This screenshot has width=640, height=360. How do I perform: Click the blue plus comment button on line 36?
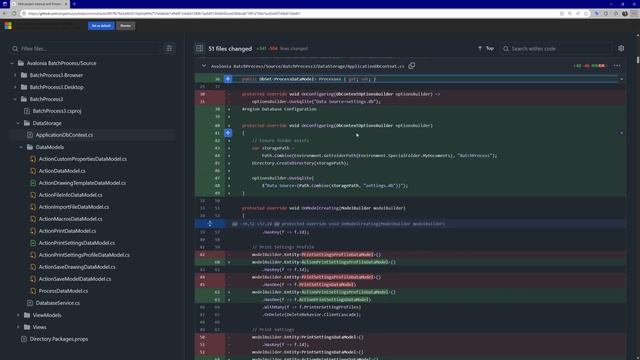pos(228,79)
